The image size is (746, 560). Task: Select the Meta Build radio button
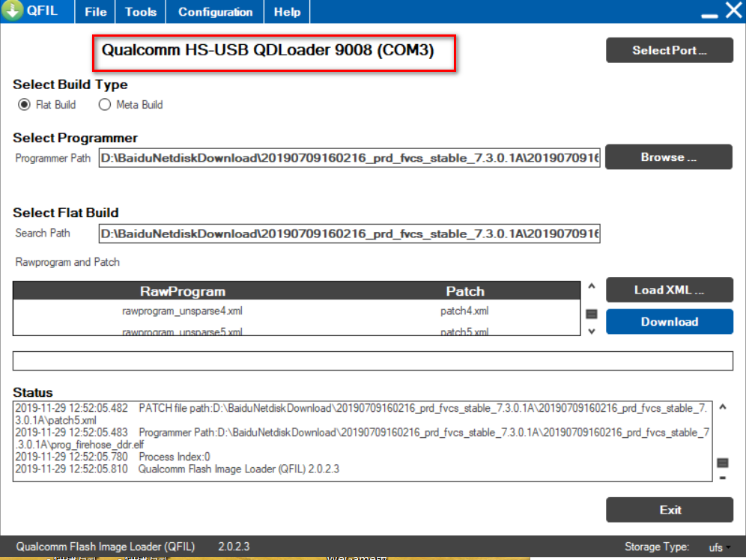pos(105,105)
